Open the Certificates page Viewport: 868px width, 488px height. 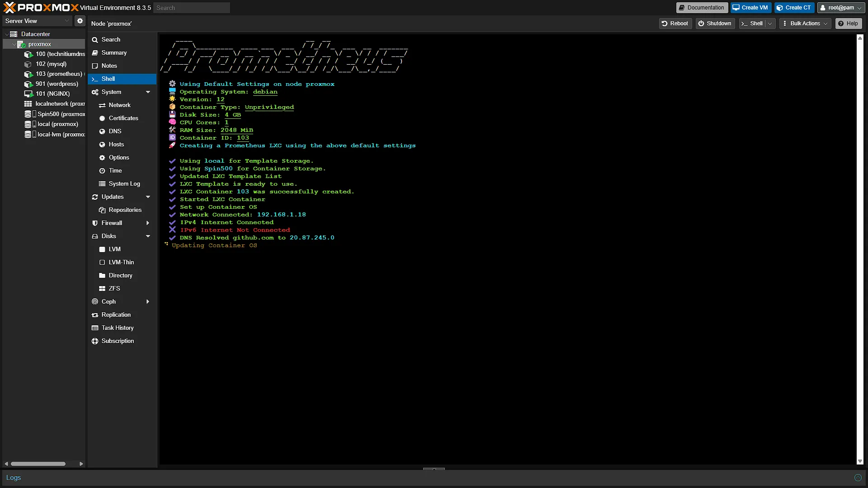coord(122,118)
